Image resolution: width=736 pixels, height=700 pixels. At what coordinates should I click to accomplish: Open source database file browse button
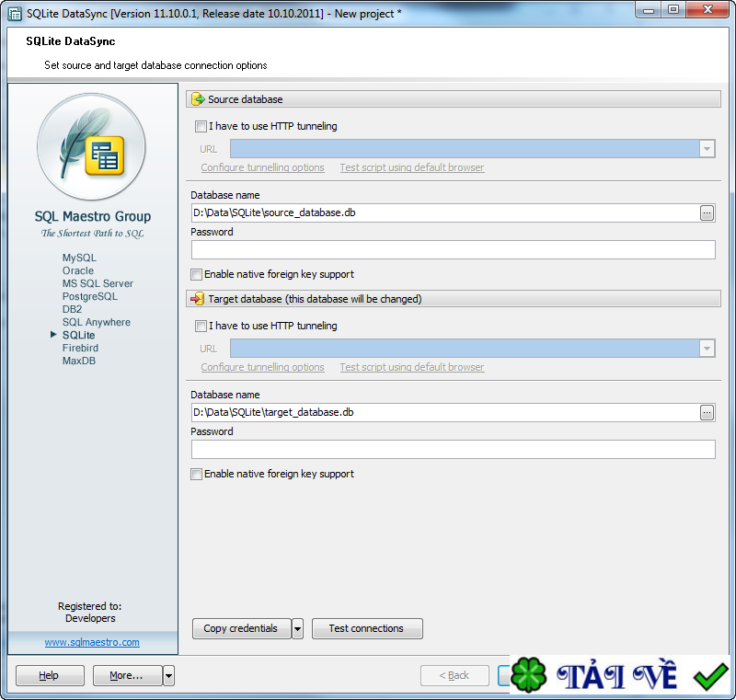[x=707, y=212]
